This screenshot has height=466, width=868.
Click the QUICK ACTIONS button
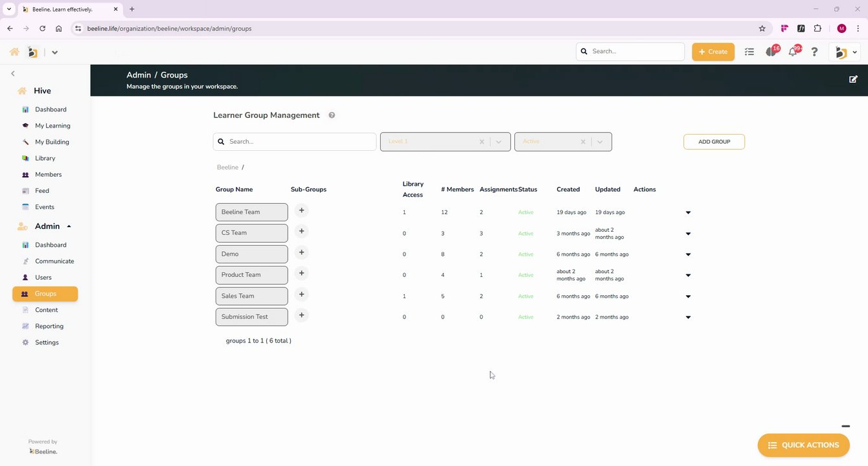[x=803, y=445]
